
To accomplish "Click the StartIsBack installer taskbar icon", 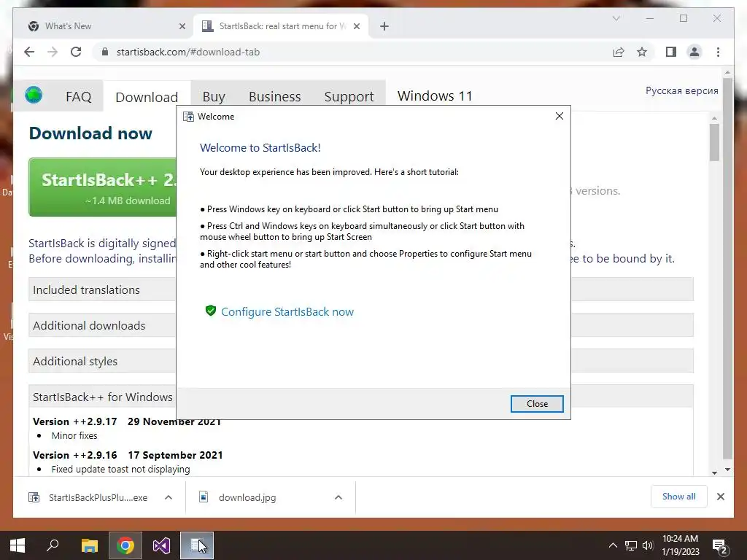I will tap(197, 545).
